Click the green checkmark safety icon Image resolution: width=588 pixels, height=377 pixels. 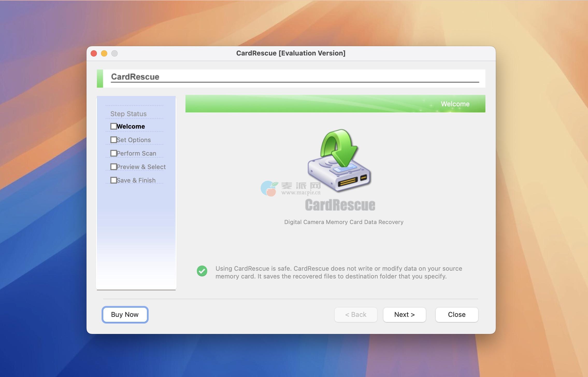(202, 271)
